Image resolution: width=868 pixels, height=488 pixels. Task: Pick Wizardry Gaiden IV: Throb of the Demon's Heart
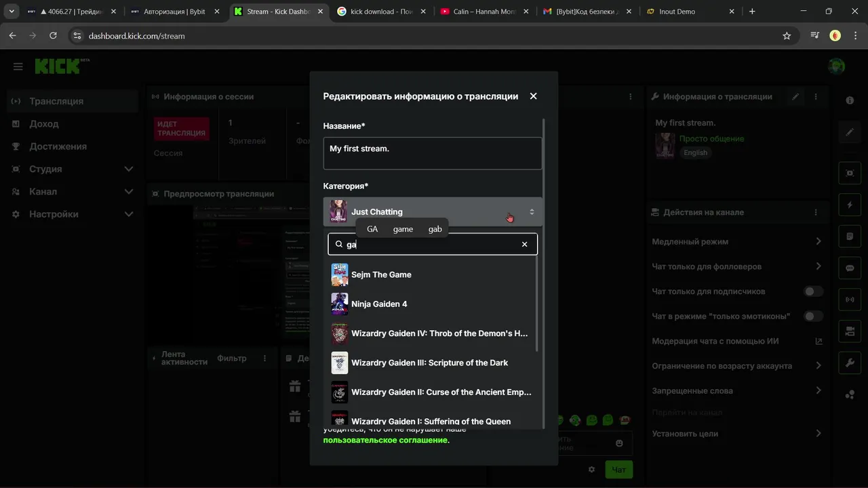pos(432,333)
